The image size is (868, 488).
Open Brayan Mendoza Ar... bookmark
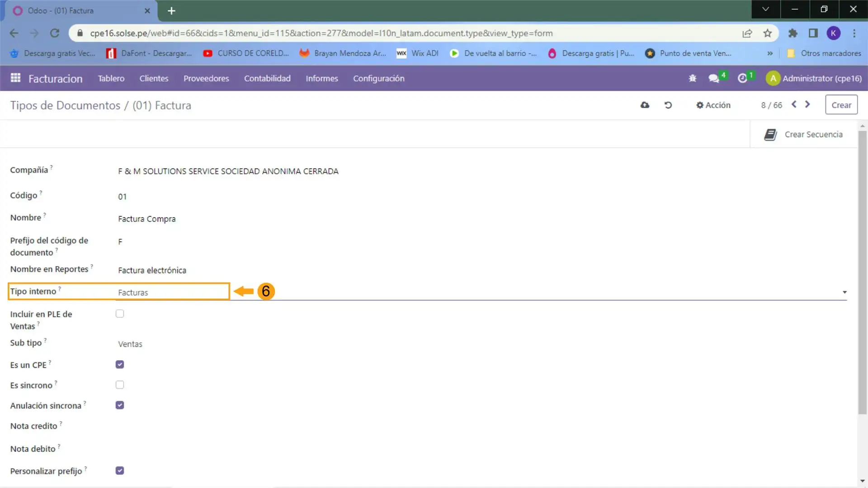point(343,53)
